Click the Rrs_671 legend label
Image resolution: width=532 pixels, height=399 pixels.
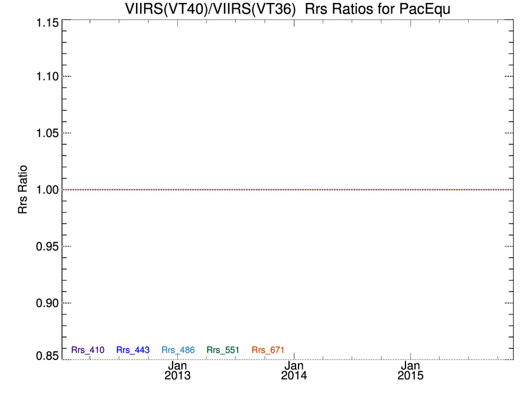point(268,350)
